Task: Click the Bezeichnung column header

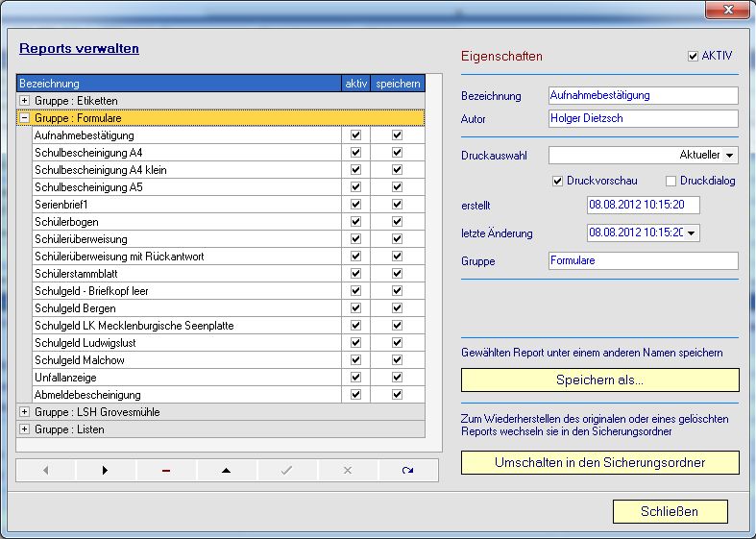Action: pyautogui.click(x=179, y=83)
